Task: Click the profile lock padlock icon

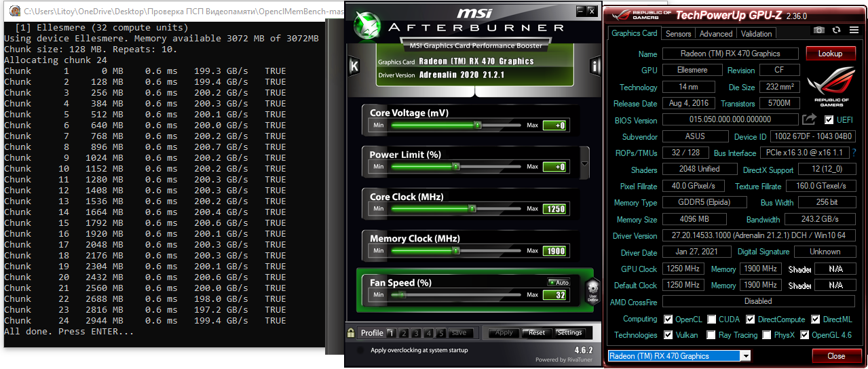Action: pos(351,332)
